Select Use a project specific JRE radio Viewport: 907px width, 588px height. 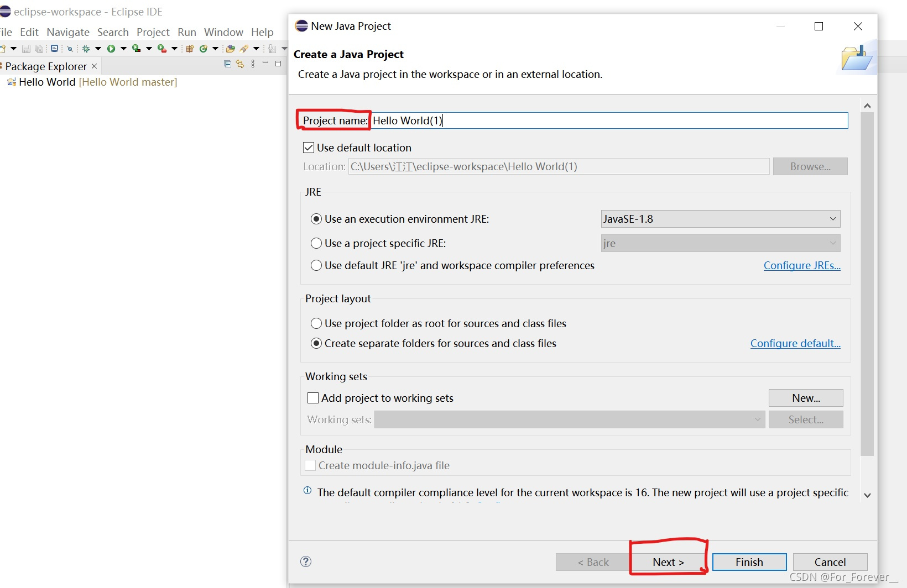(316, 243)
